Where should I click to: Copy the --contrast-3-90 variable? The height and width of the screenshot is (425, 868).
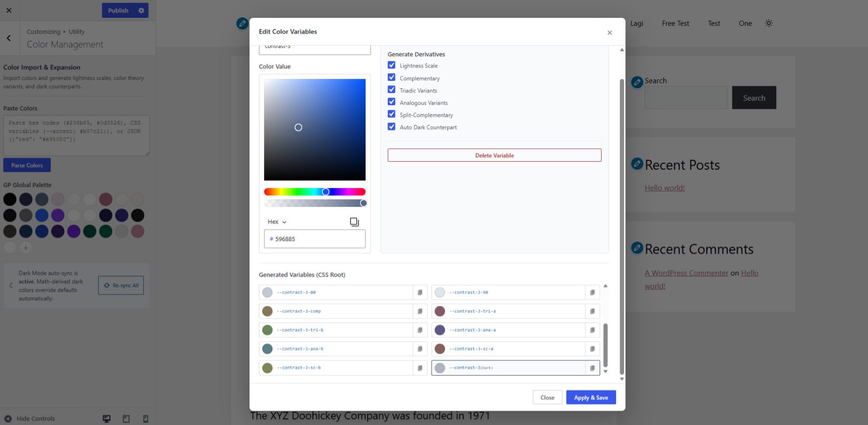click(x=592, y=293)
